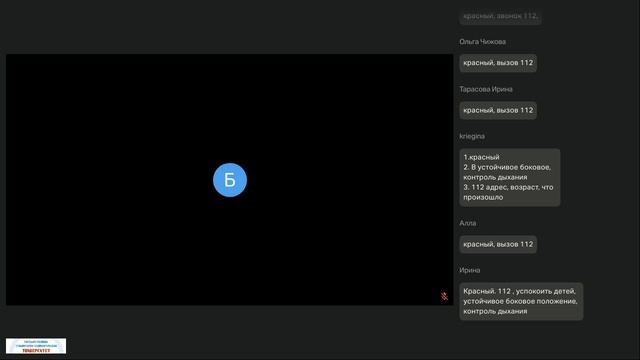Screen dimensions: 640x360
Task: Select Тарасова Ирина's message красный, вызов 112
Action: point(498,110)
